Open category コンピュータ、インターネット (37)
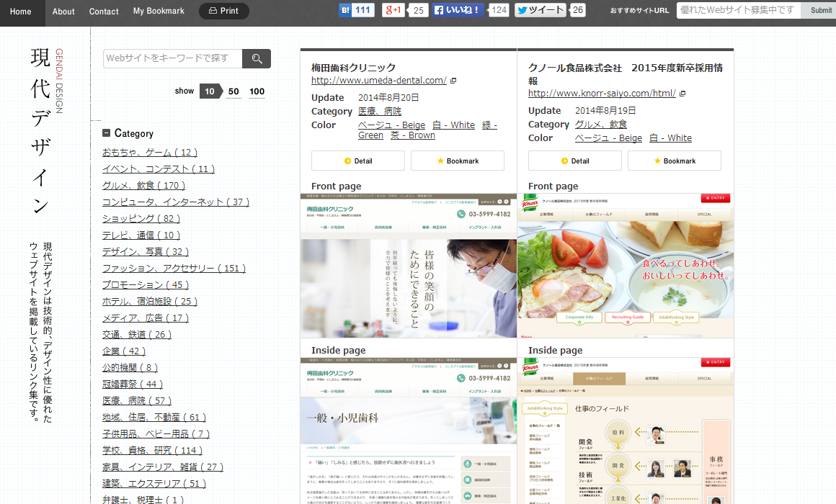The width and height of the screenshot is (836, 504). click(176, 202)
